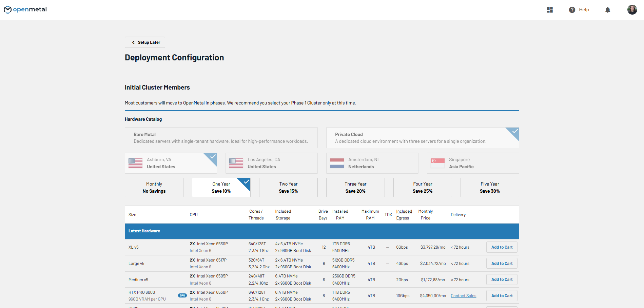Image resolution: width=644 pixels, height=308 pixels.
Task: Add Large v5 to cart
Action: 502,264
